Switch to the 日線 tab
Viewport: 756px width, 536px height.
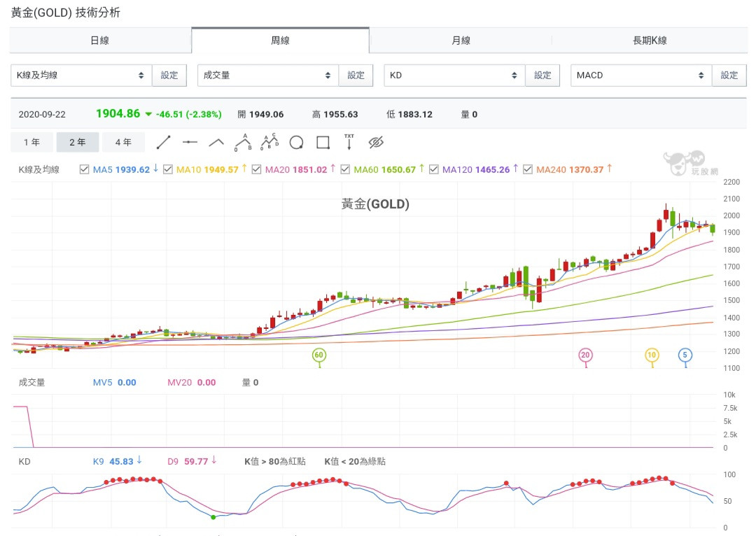click(x=100, y=41)
